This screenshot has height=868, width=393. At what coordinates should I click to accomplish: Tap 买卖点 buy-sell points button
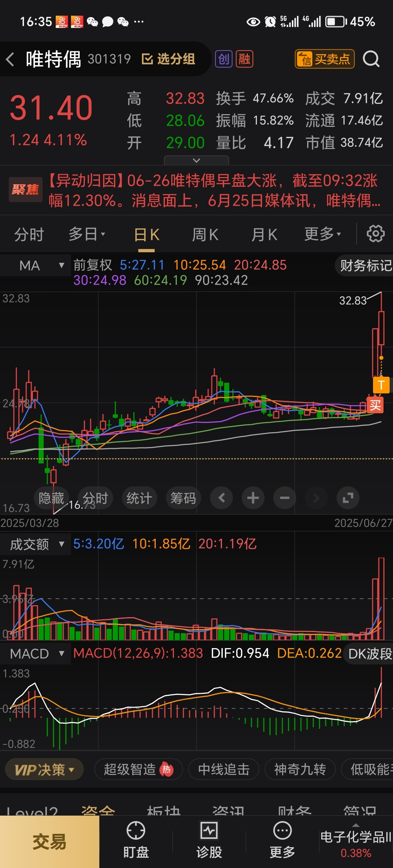325,59
